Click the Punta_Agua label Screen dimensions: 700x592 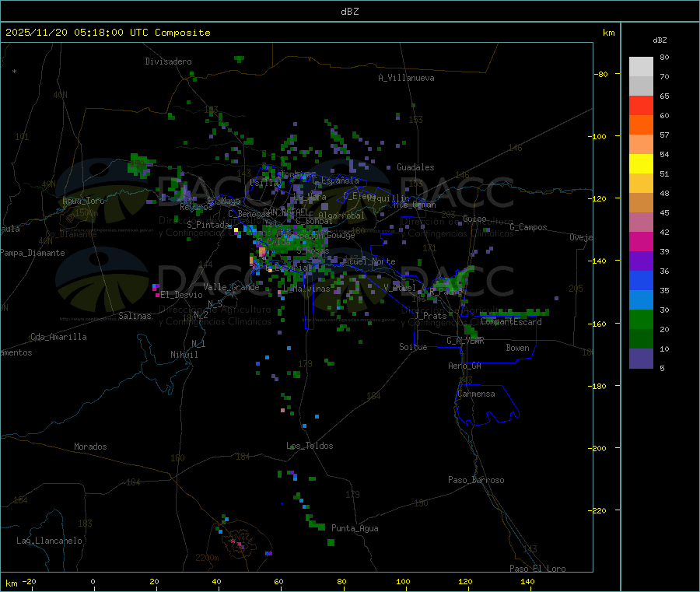click(x=355, y=528)
